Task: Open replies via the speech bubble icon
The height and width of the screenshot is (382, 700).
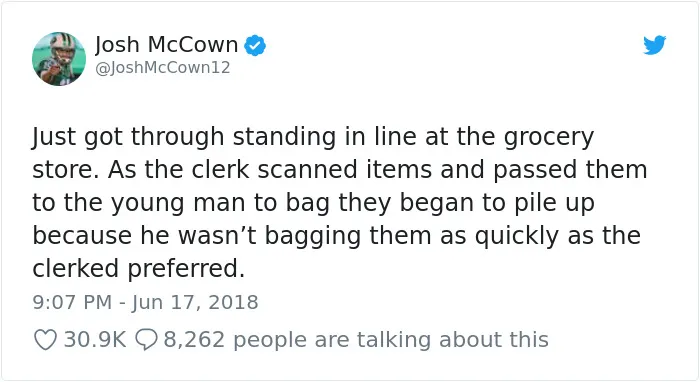Action: click(x=146, y=340)
